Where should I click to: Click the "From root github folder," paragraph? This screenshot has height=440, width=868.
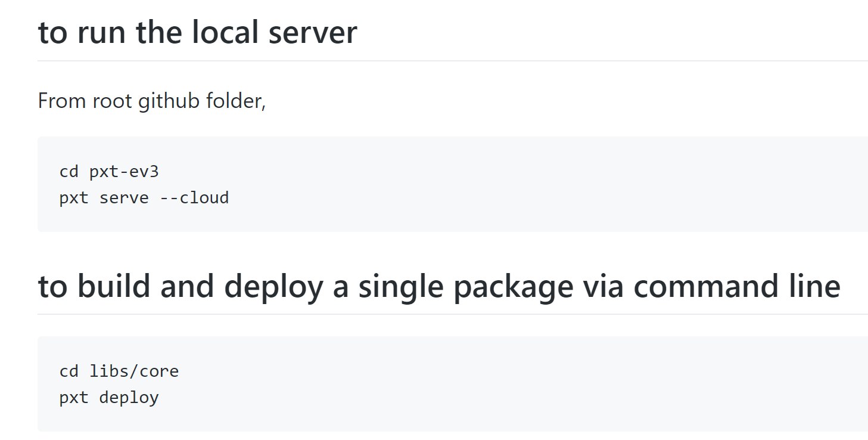coord(151,101)
